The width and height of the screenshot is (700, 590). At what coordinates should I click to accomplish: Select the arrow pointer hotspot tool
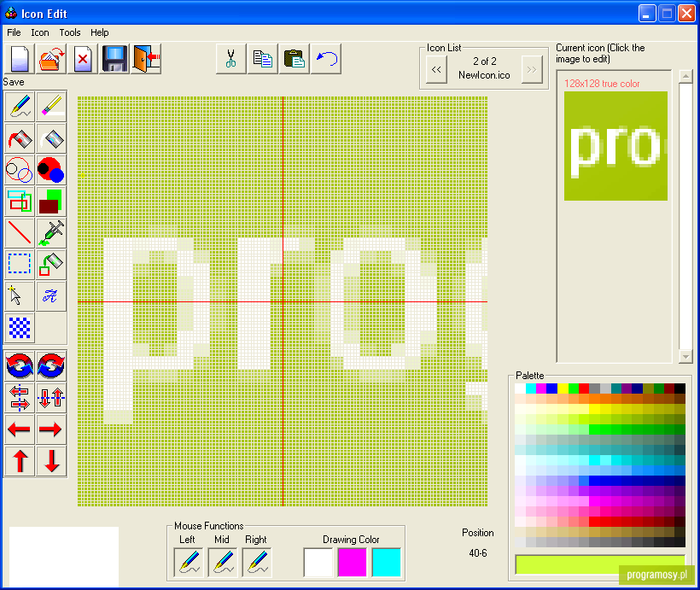tap(20, 296)
